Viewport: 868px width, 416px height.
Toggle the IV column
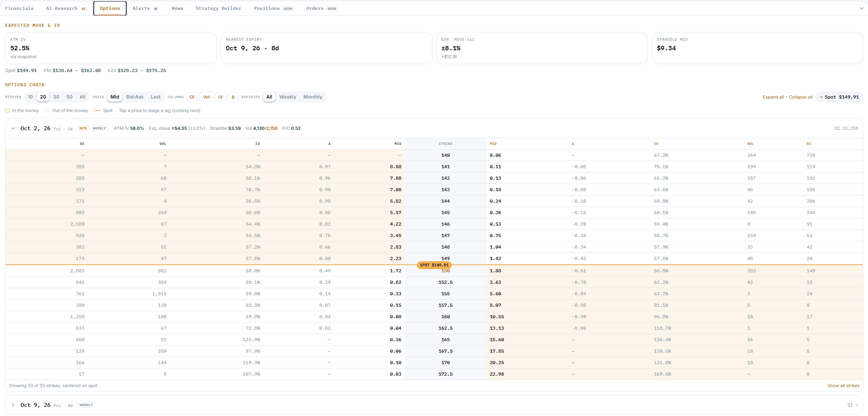(220, 97)
